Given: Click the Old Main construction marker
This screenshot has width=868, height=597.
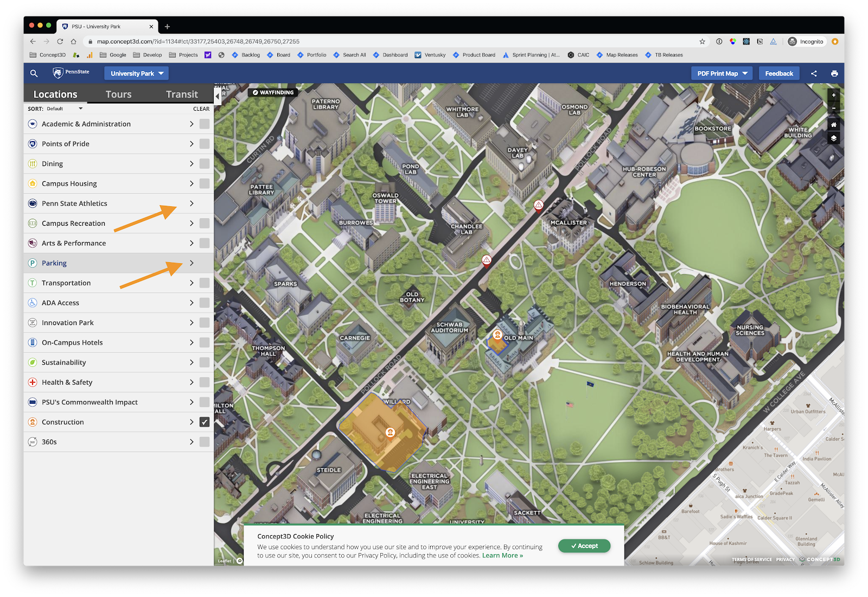Looking at the screenshot, I should [x=497, y=335].
